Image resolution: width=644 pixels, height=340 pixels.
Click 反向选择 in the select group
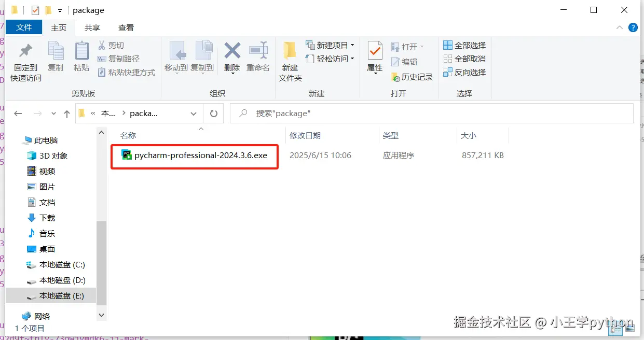coord(464,72)
